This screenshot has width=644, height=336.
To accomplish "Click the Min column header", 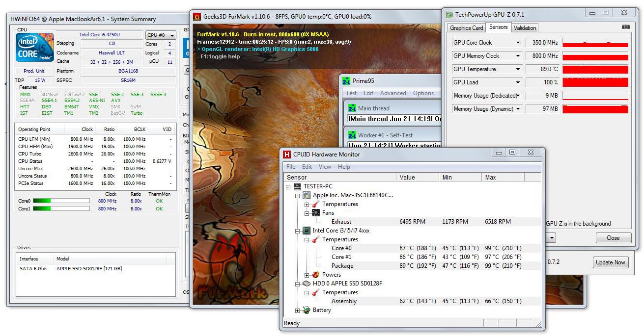I will [461, 178].
